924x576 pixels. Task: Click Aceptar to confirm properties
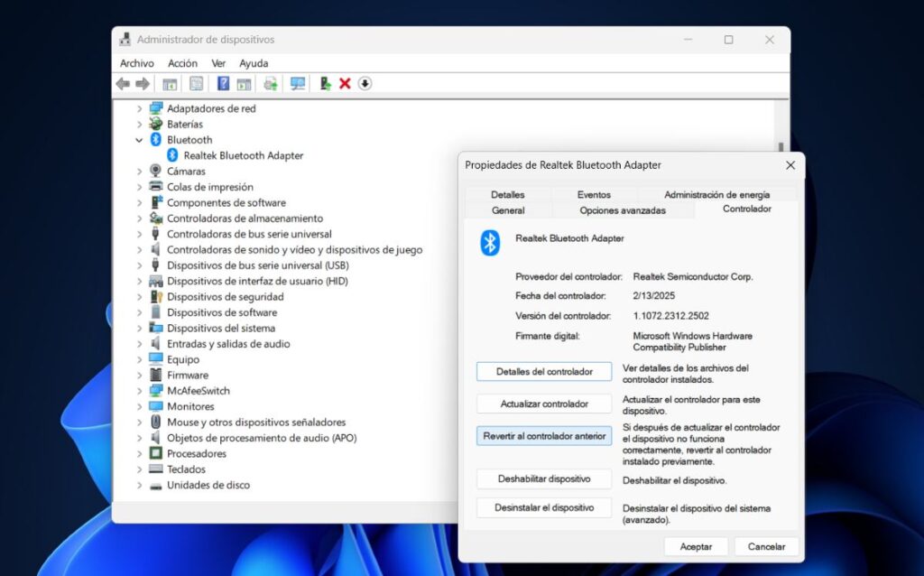pos(696,546)
